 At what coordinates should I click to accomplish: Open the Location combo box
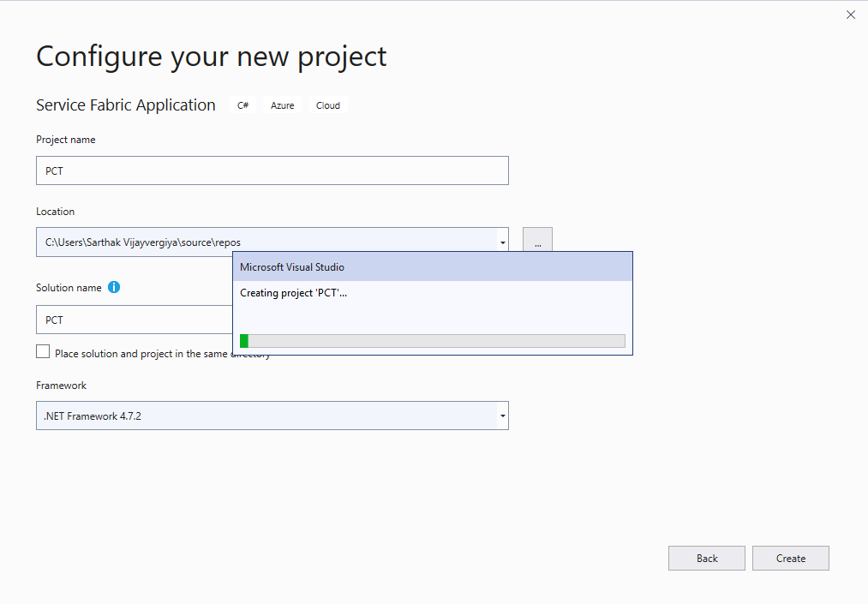(257, 242)
